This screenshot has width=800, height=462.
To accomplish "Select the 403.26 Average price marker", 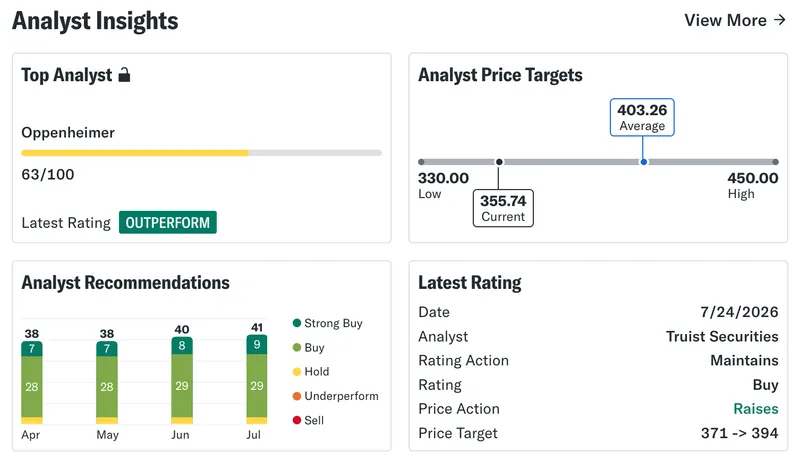I will point(642,117).
